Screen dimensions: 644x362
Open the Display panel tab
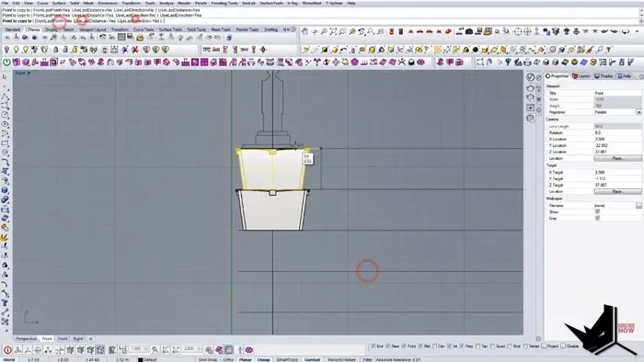pos(604,76)
